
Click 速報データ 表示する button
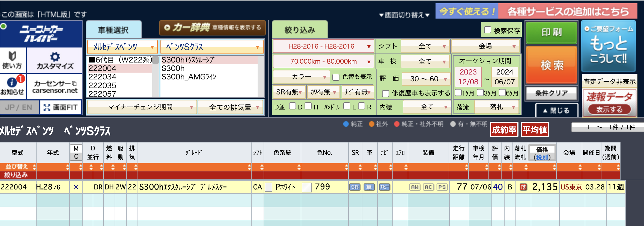pyautogui.click(x=609, y=109)
